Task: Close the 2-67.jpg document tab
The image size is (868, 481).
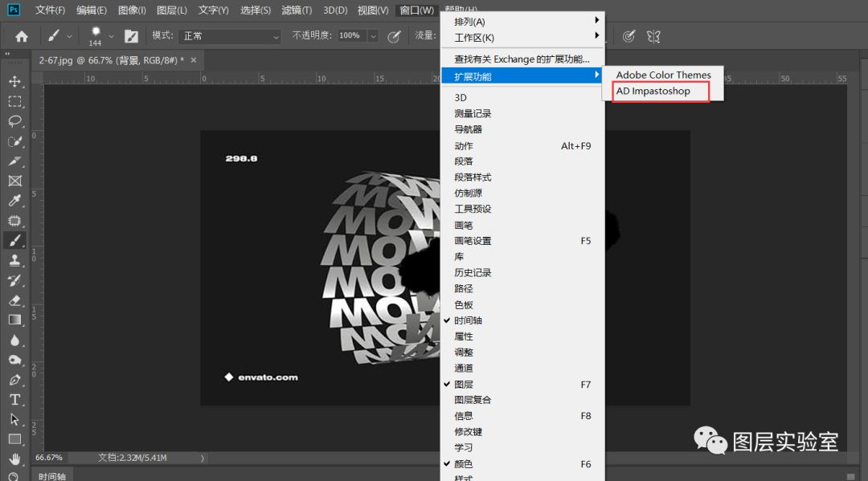Action: 193,59
